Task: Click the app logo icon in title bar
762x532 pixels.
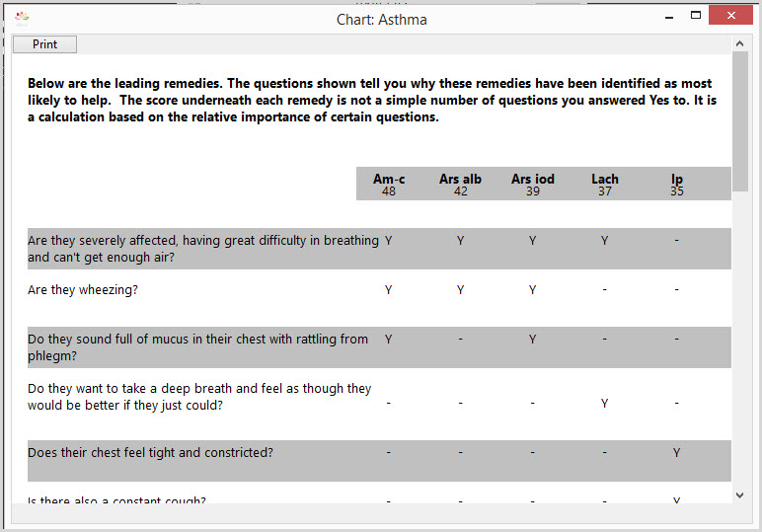Action: click(22, 19)
